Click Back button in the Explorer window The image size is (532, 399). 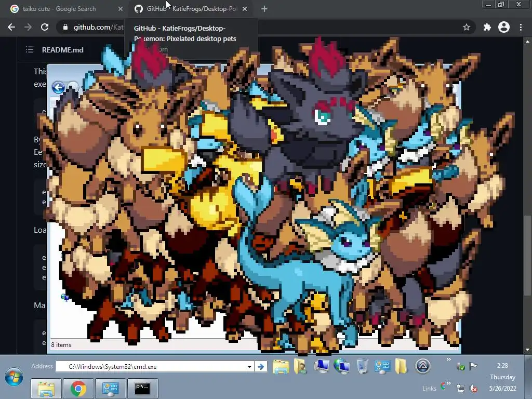58,87
